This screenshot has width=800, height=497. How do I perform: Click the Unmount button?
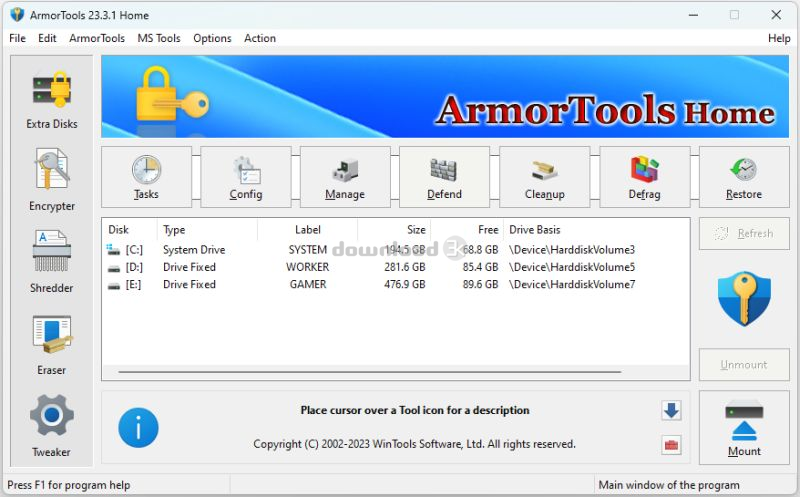(x=744, y=364)
